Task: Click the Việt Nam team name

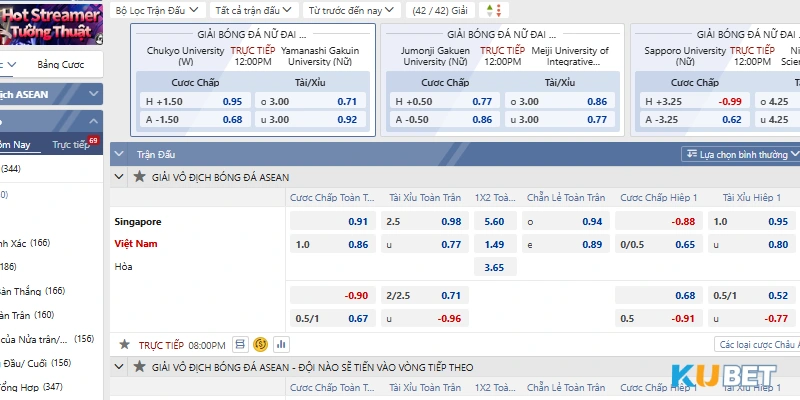Action: click(x=136, y=243)
